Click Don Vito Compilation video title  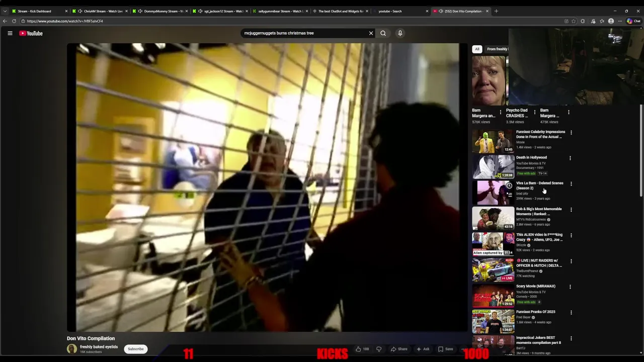(91, 338)
